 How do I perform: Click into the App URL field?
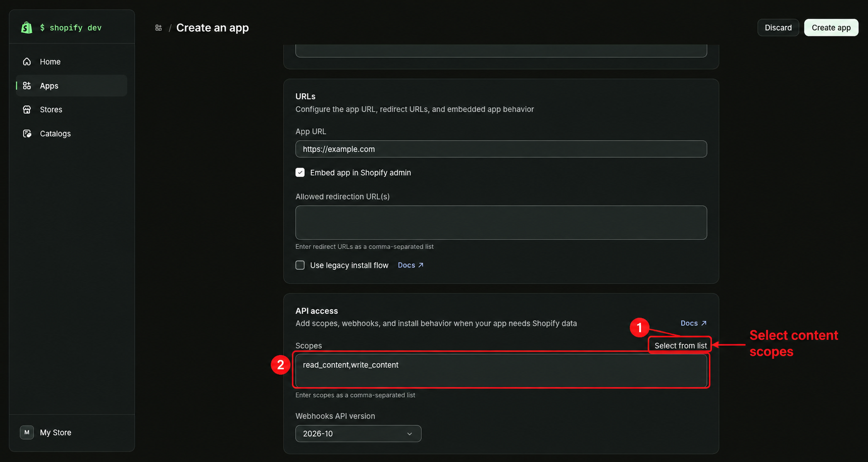(x=501, y=149)
